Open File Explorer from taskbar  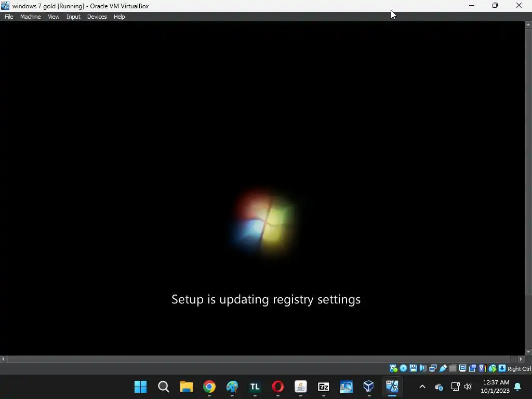187,387
